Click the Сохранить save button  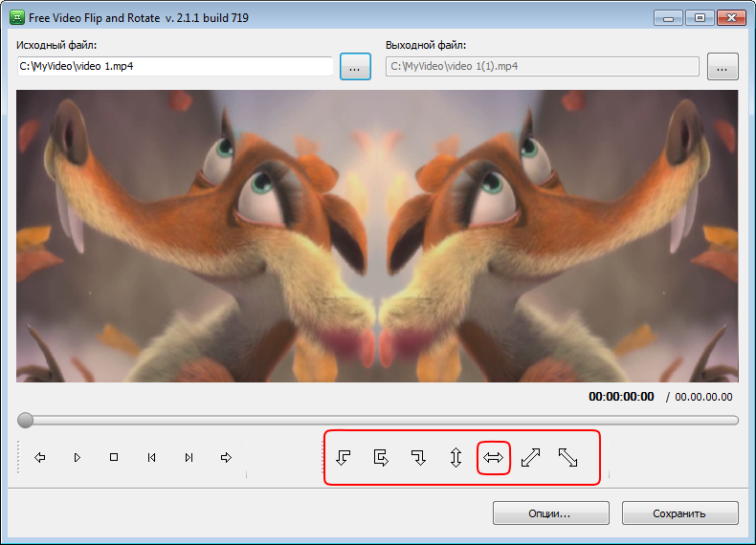click(x=679, y=513)
